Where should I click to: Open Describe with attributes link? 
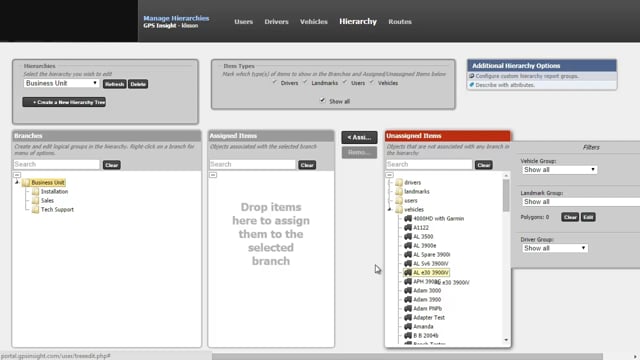pos(505,85)
